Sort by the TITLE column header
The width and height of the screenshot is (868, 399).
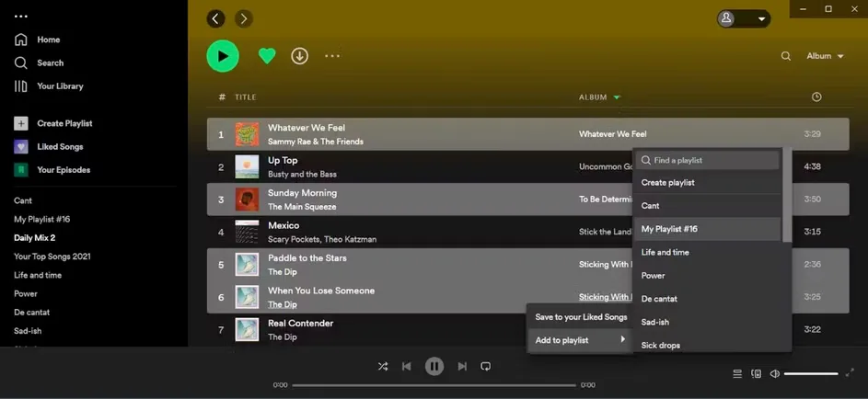[x=245, y=97]
